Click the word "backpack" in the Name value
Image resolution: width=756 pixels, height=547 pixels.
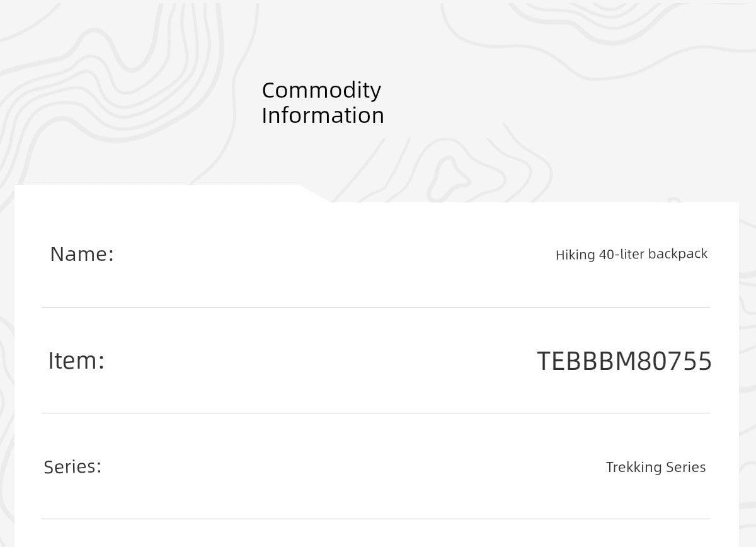click(678, 254)
